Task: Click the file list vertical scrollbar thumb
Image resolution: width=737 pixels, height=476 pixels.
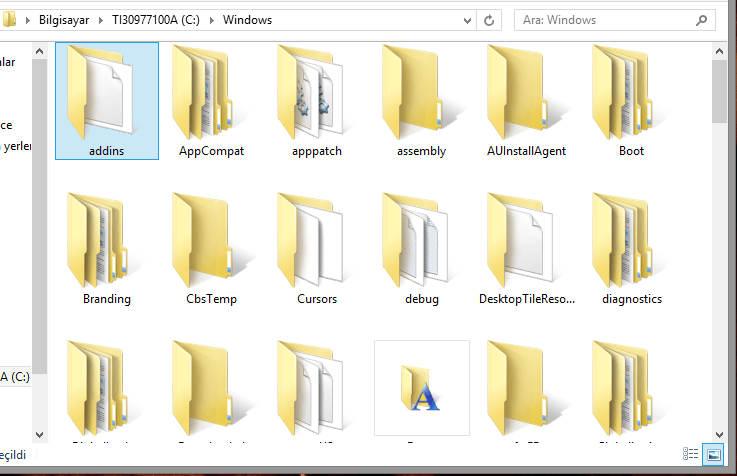Action: (719, 91)
